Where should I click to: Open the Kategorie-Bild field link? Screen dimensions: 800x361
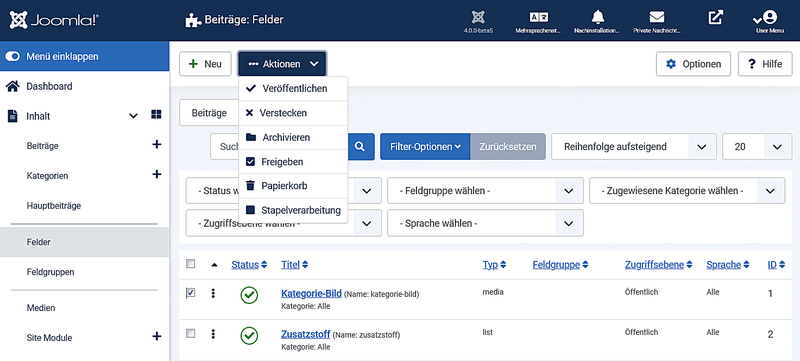coord(311,294)
